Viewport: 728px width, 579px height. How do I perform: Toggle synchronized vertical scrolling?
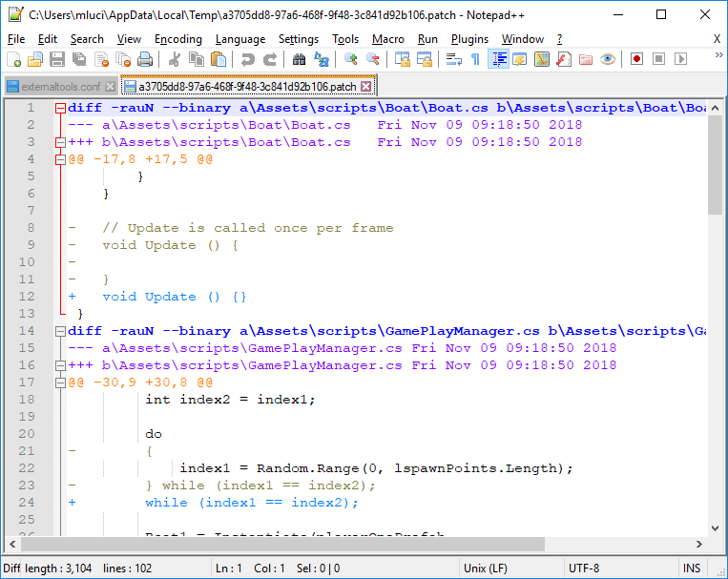click(402, 59)
